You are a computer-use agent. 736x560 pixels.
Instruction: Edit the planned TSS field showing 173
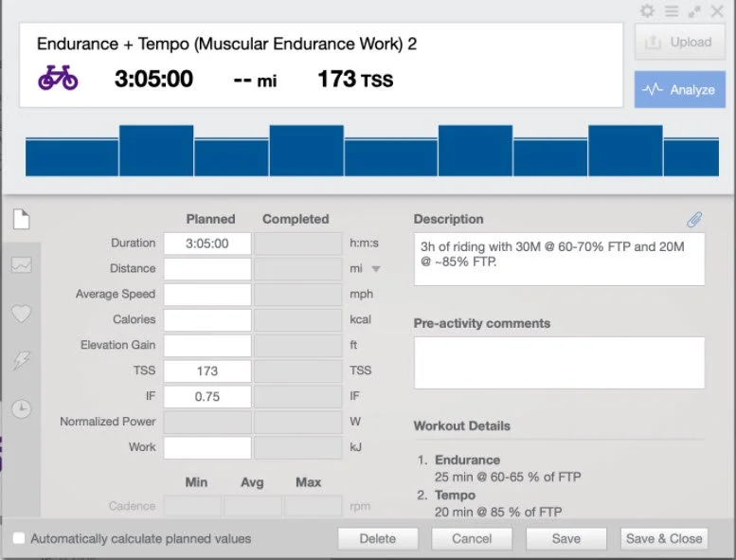[x=207, y=370]
